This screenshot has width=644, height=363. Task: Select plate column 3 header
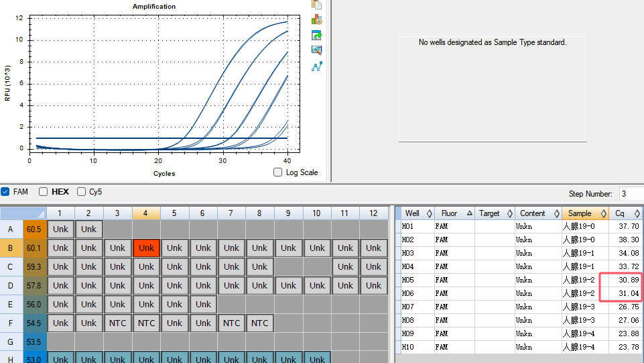coord(117,213)
